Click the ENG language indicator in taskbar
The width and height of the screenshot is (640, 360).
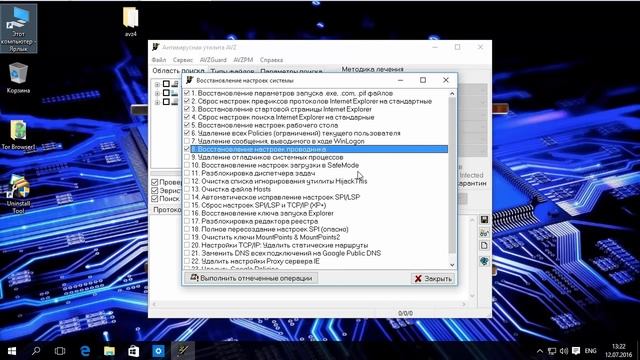coord(591,351)
